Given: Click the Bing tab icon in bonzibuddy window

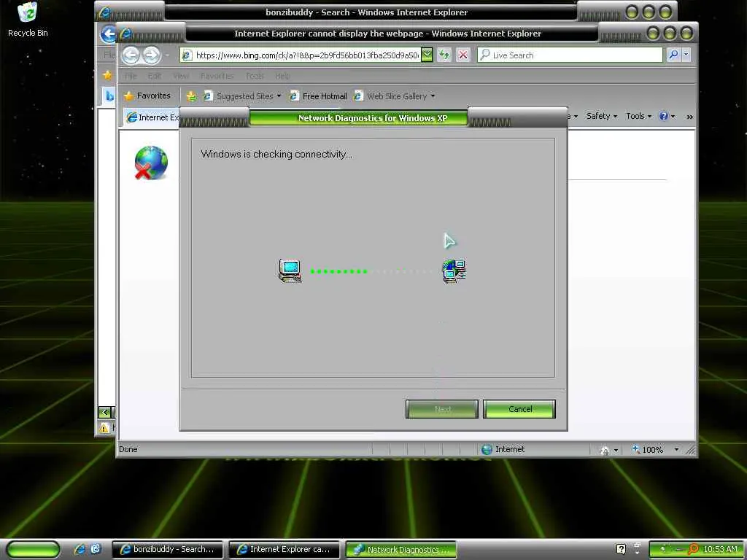Looking at the screenshot, I should pyautogui.click(x=109, y=96).
